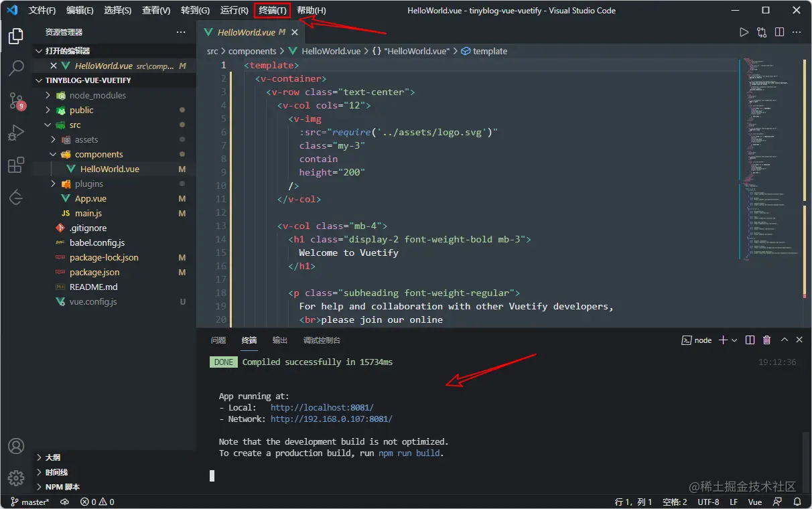The image size is (812, 509).
Task: Select the node terminal instance
Action: (x=697, y=340)
